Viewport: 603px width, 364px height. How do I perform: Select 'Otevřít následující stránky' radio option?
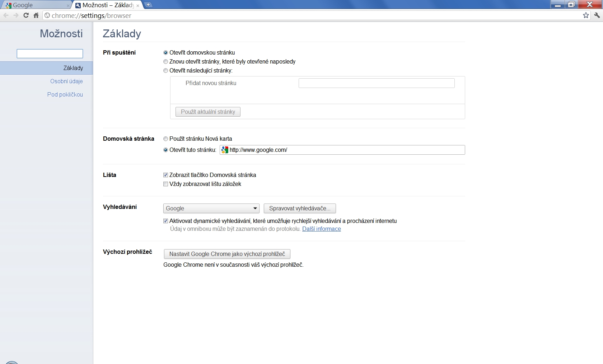(x=165, y=71)
